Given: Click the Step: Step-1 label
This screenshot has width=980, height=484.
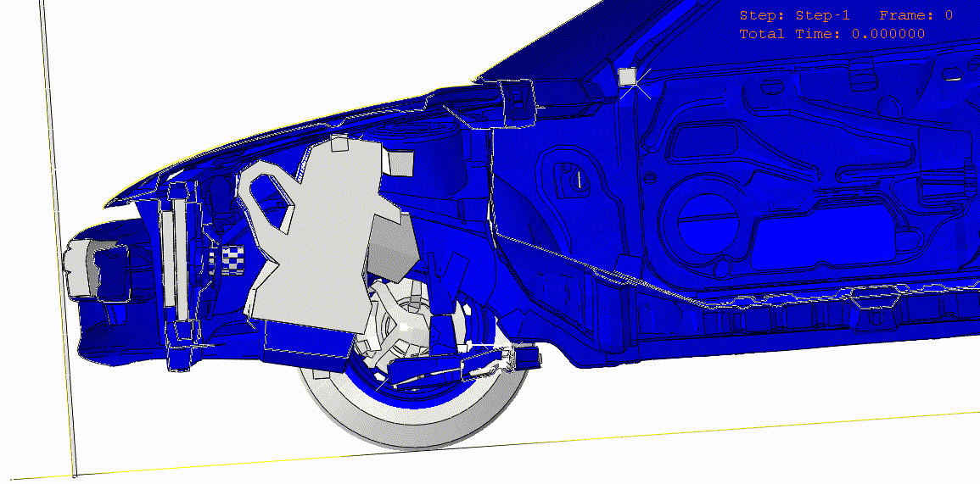Looking at the screenshot, I should point(795,15).
